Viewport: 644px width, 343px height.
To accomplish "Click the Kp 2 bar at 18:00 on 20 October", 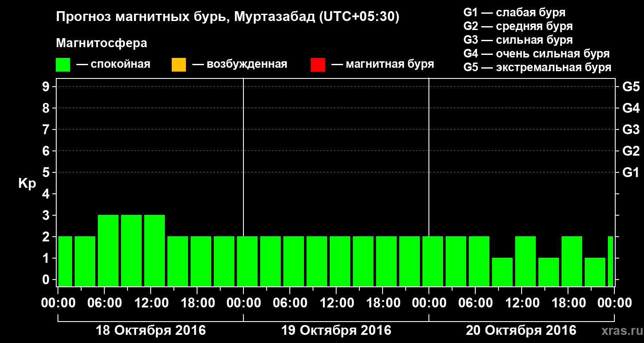I will (x=572, y=261).
